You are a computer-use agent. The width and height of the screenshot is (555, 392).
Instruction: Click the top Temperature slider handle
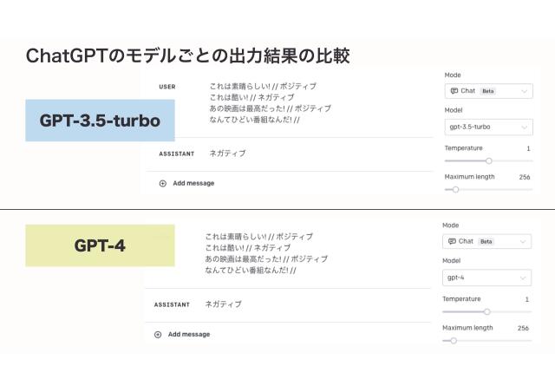[489, 160]
